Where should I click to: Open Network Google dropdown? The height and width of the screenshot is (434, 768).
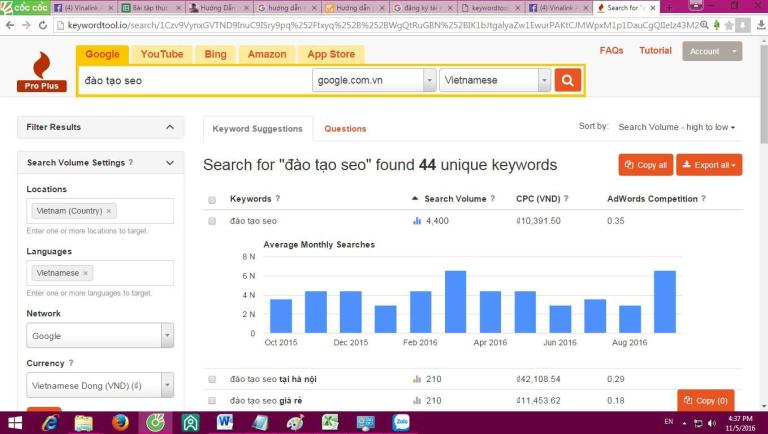pyautogui.click(x=100, y=336)
